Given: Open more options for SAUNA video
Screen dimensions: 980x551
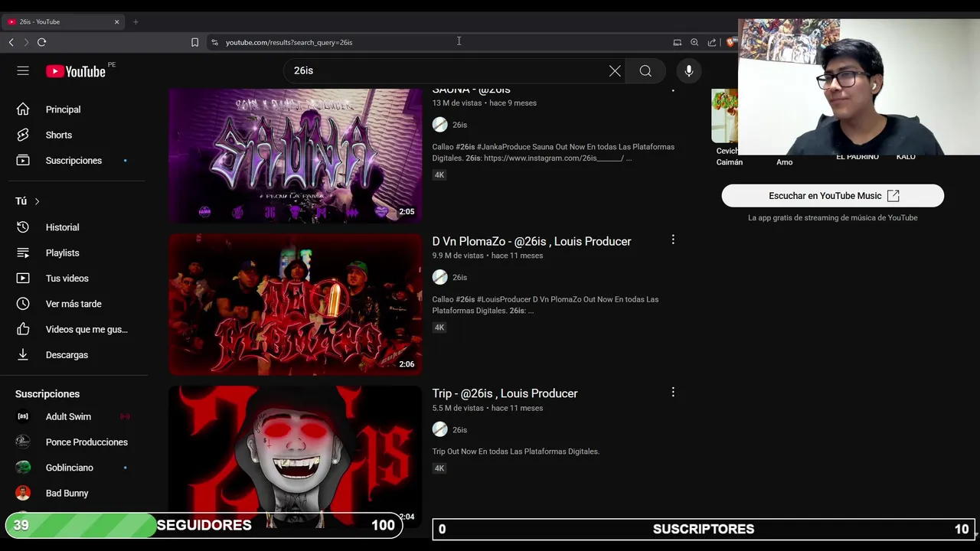Looking at the screenshot, I should click(673, 90).
